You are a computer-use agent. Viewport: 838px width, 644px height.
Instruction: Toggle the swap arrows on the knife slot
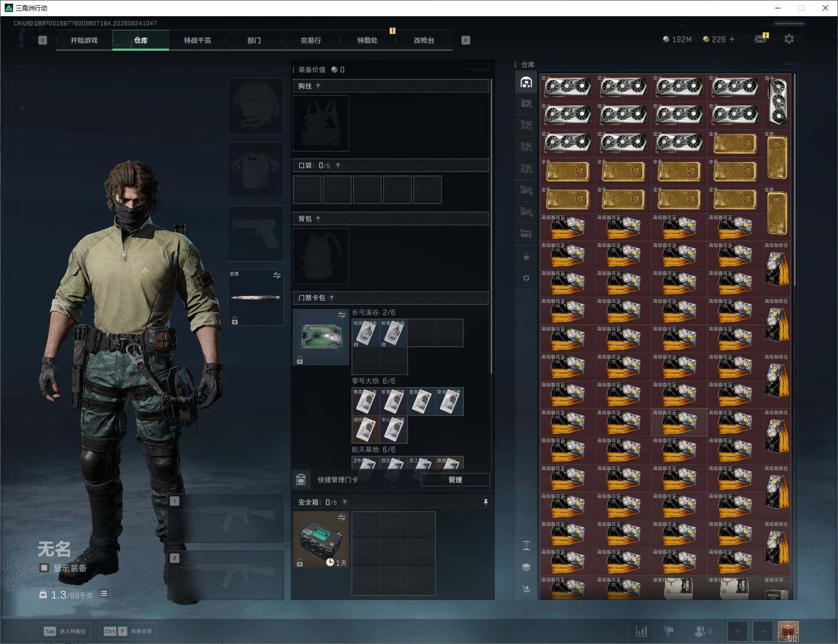277,275
